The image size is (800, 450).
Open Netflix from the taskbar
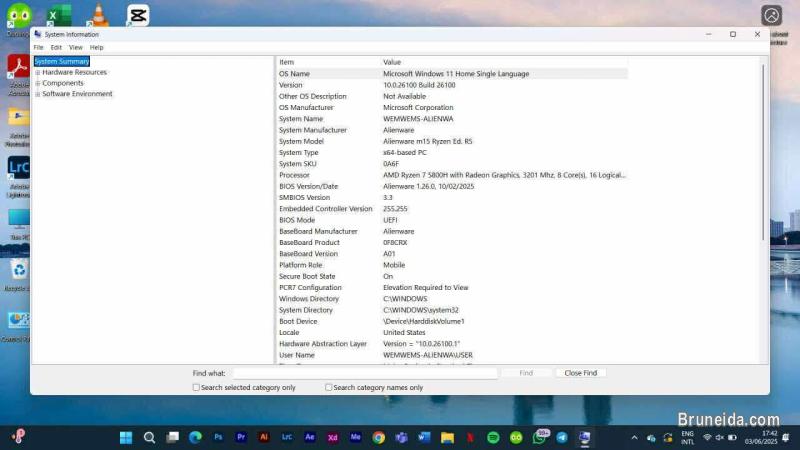[x=470, y=437]
